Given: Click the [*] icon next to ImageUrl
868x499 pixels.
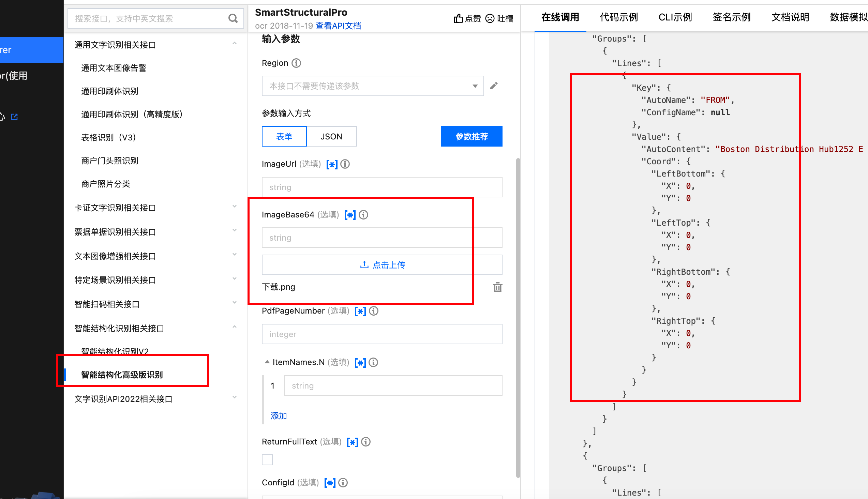Looking at the screenshot, I should [332, 164].
